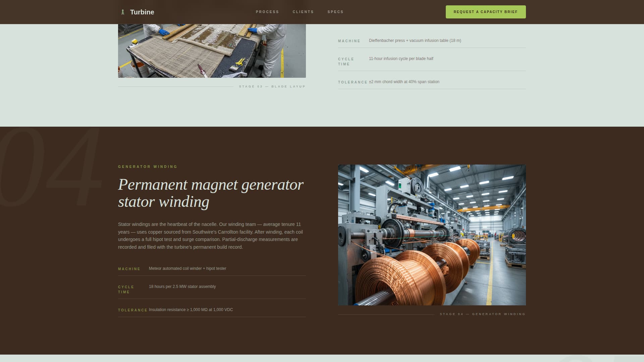Open the generator winding copper coil photo
The width and height of the screenshot is (644, 362).
click(432, 235)
